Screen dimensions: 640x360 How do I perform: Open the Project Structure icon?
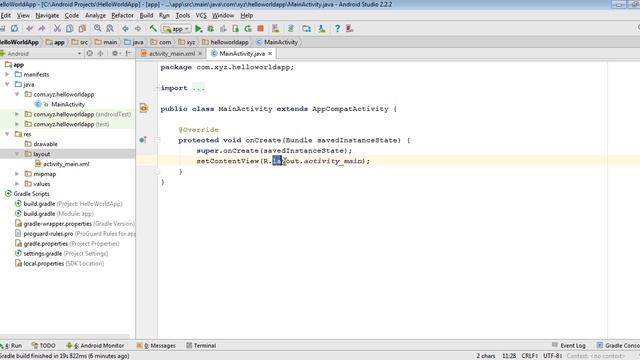[307, 29]
